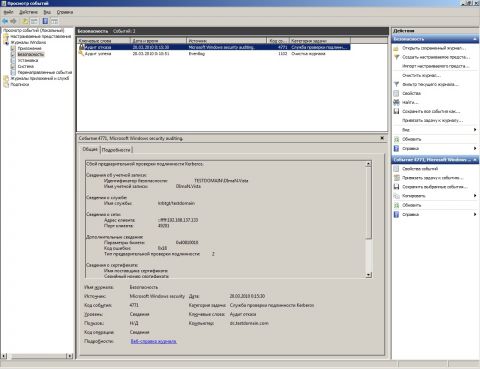Select the Перенаправленные события log in the tree
This screenshot has width=480, height=369.
(x=45, y=72)
